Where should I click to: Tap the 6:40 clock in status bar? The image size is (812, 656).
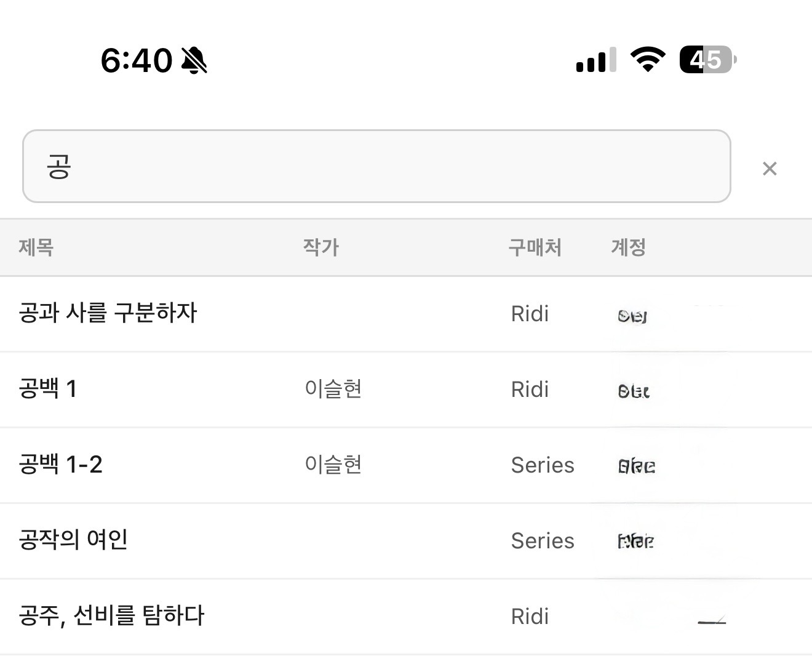coord(137,60)
